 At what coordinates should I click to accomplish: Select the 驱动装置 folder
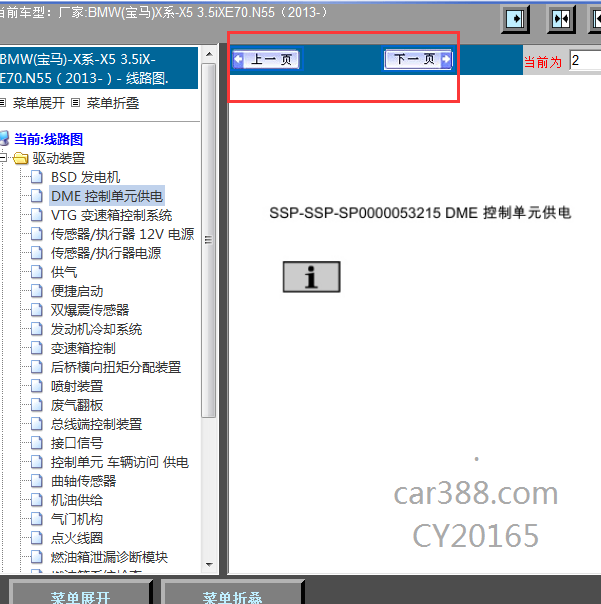(59, 158)
